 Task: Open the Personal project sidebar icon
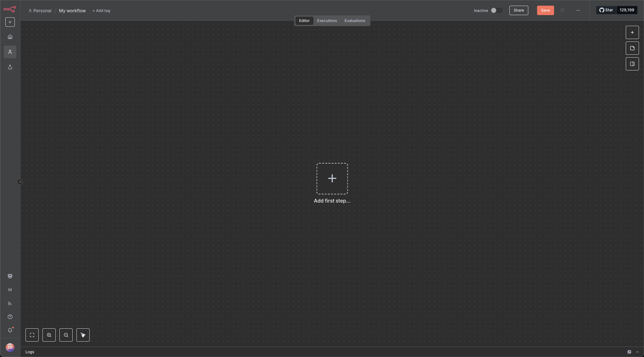pyautogui.click(x=10, y=52)
